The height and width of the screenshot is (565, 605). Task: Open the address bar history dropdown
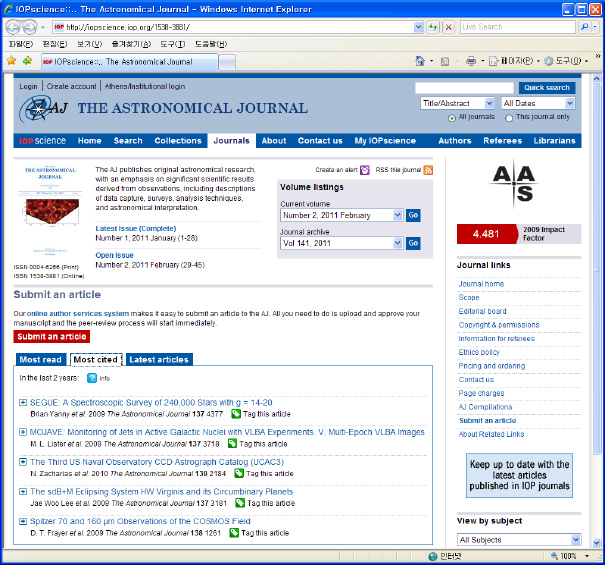(418, 27)
